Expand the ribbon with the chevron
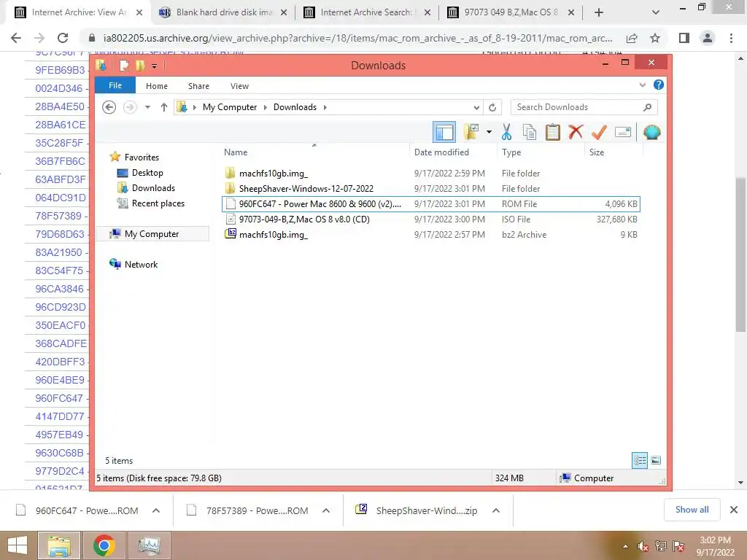This screenshot has width=747, height=560. [x=642, y=85]
